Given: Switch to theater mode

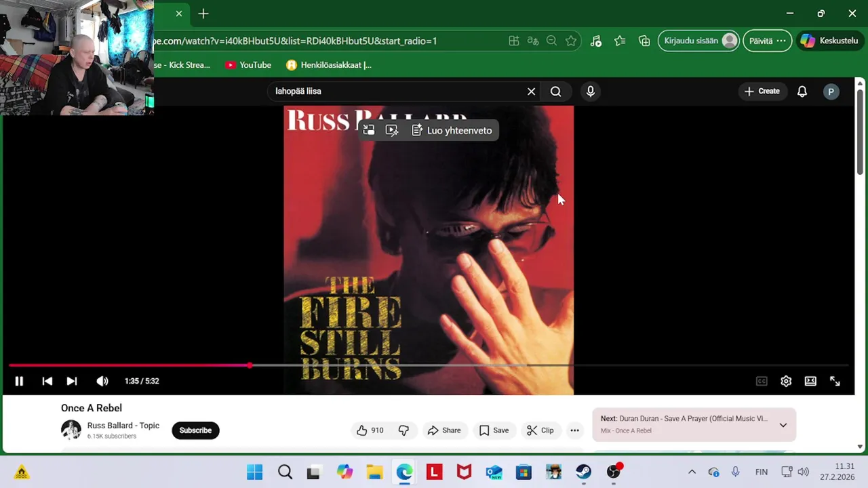Looking at the screenshot, I should 810,381.
